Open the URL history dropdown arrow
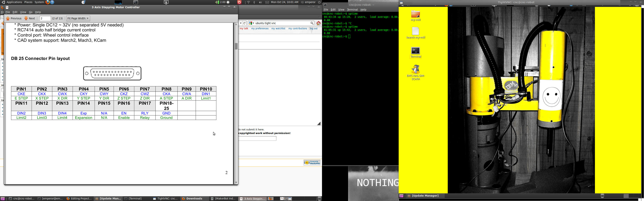The height and width of the screenshot is (201, 644). (x=241, y=23)
